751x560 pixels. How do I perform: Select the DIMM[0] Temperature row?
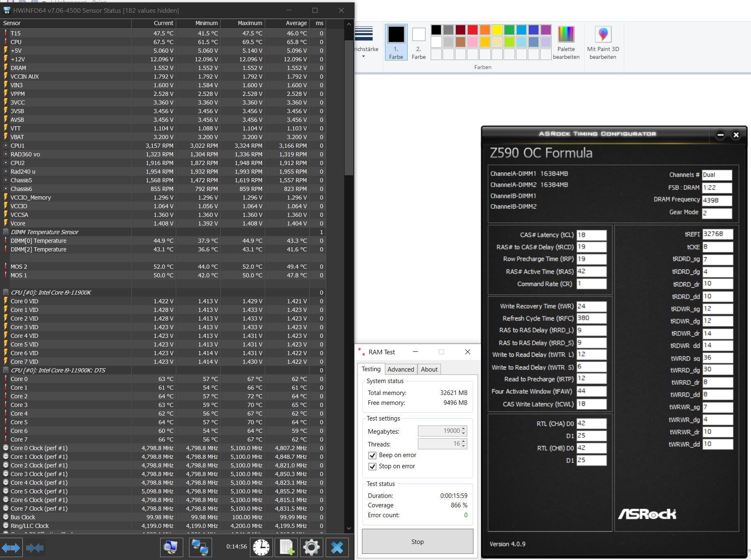click(163, 241)
